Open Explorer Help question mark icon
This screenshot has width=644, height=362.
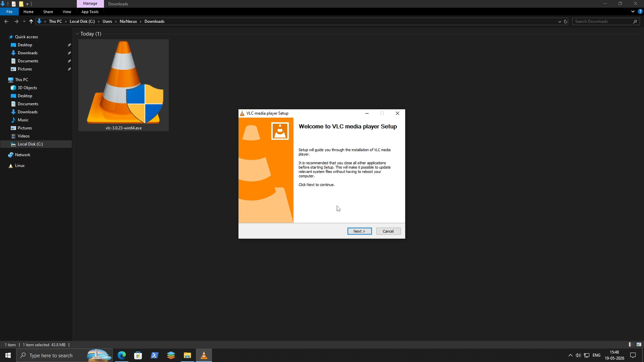[640, 12]
